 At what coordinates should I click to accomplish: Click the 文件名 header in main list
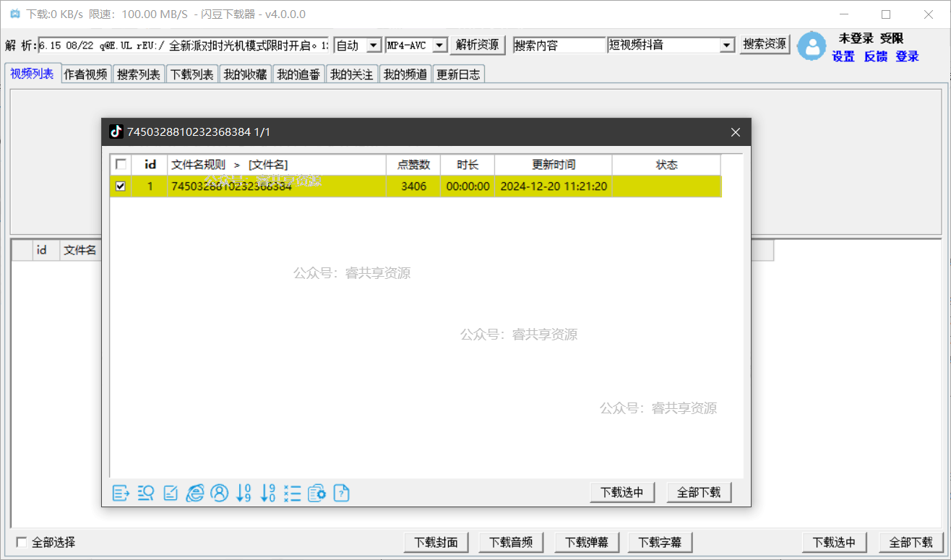click(79, 250)
